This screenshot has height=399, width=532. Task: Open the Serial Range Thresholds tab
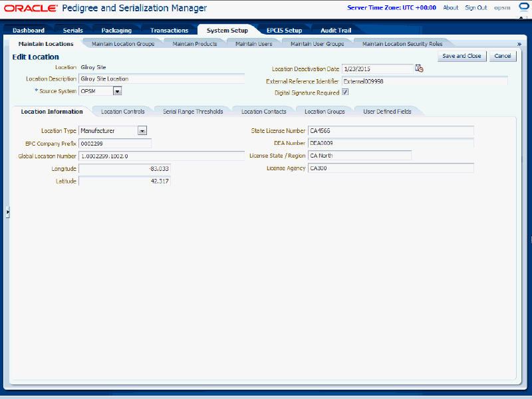pyautogui.click(x=193, y=111)
